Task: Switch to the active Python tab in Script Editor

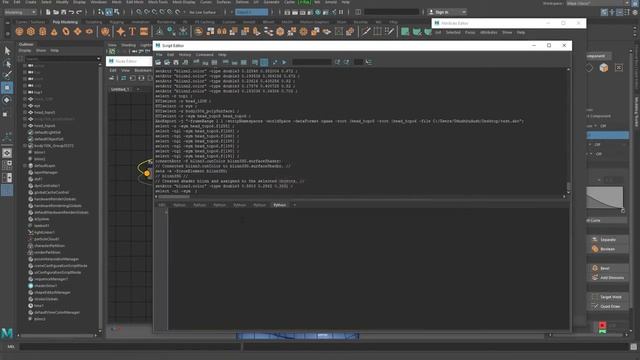Action: tap(280, 205)
